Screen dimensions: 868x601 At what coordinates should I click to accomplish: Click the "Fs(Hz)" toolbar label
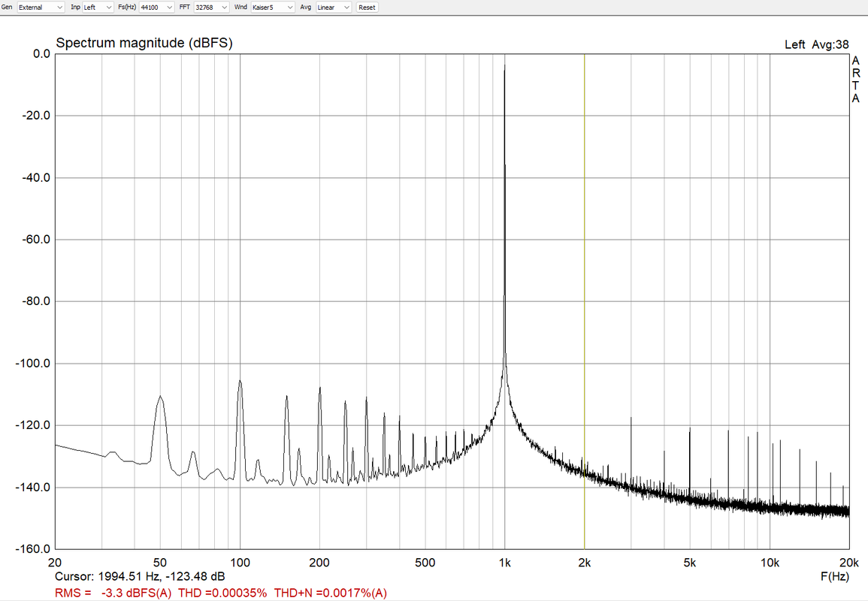[x=127, y=8]
